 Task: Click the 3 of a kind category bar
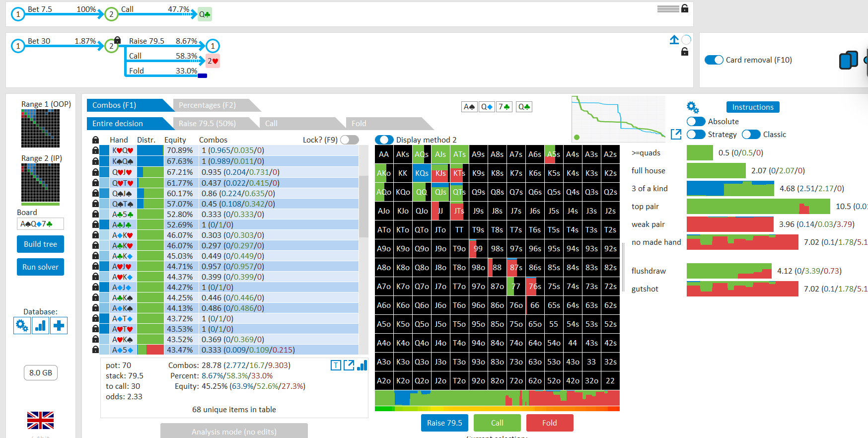coord(730,189)
